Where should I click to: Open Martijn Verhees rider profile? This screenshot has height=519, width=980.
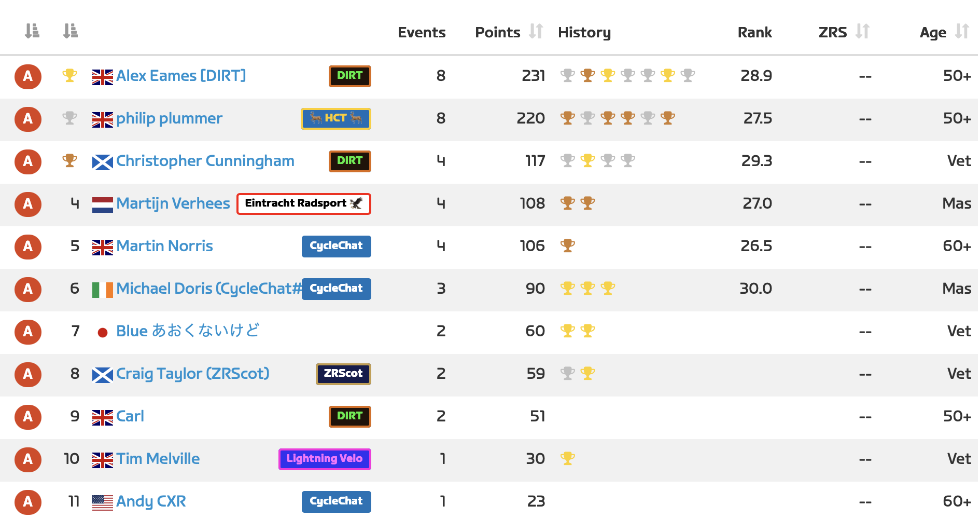(x=173, y=203)
